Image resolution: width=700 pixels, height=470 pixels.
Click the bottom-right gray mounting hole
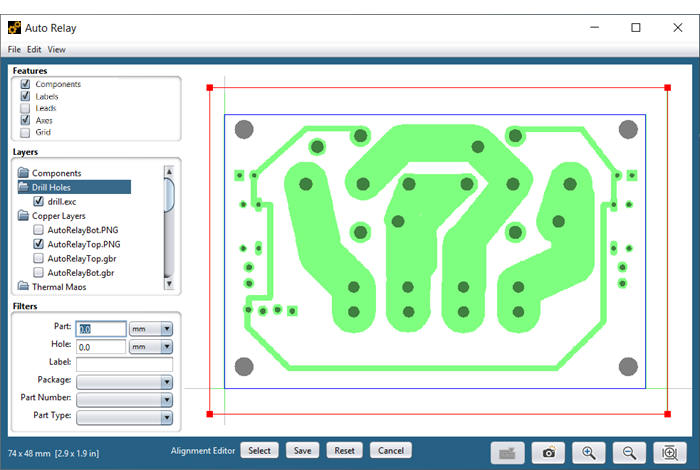click(x=628, y=366)
